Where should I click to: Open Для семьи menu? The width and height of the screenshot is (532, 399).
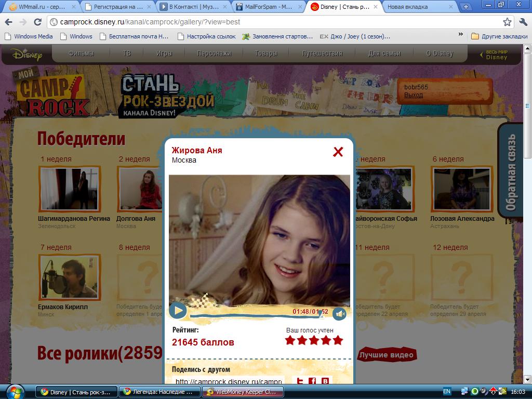384,54
